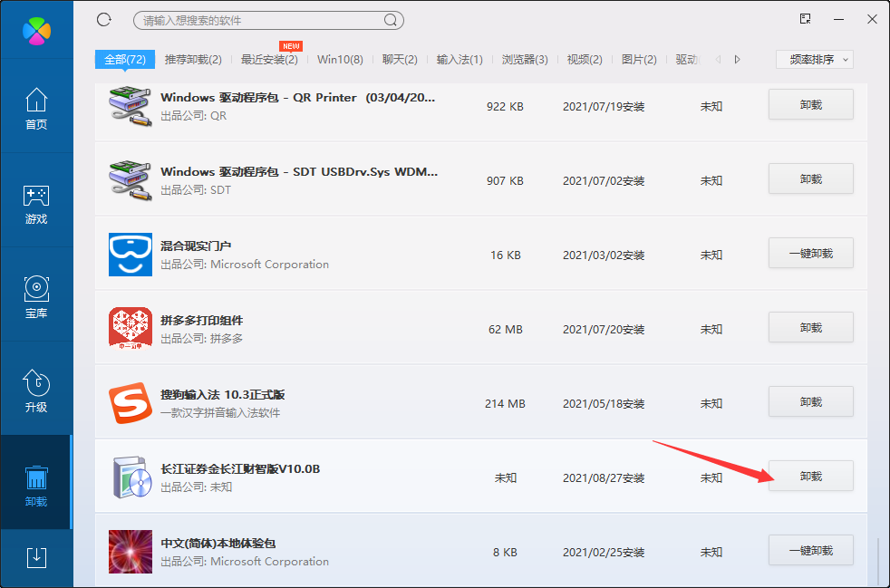Click the SDT USBDrv driver package icon

(130, 180)
